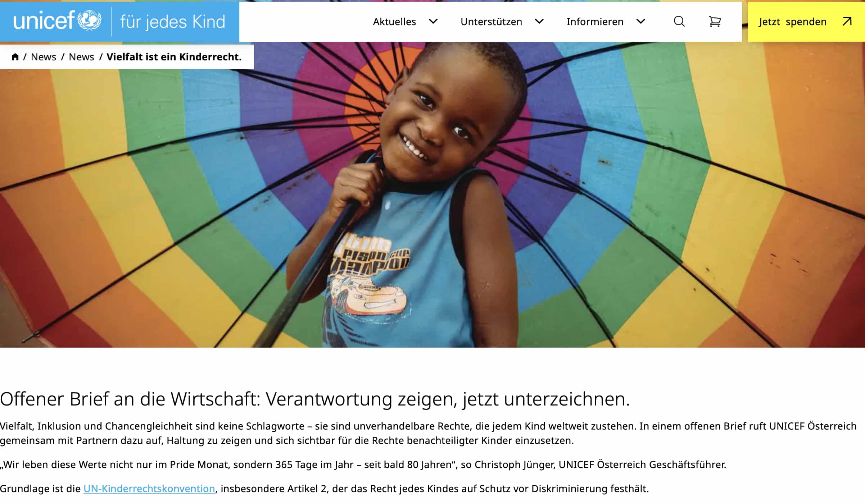Open the search magnifier icon
This screenshot has width=865, height=504.
pyautogui.click(x=679, y=22)
